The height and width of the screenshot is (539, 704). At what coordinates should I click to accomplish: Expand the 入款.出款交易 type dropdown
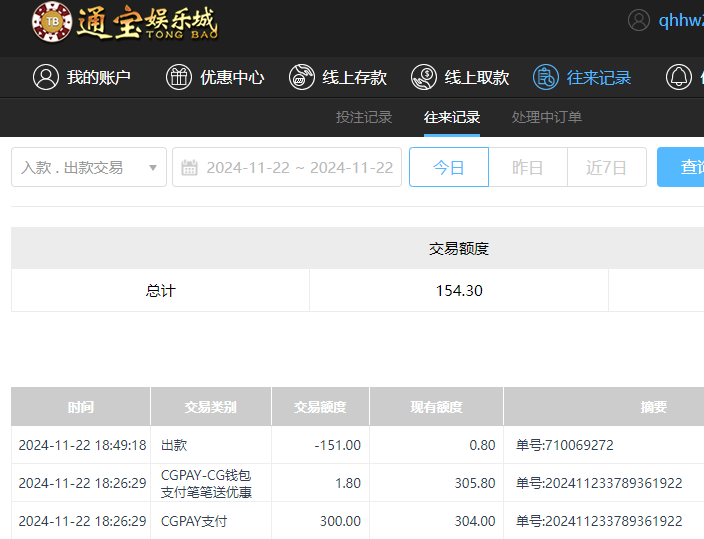88,167
